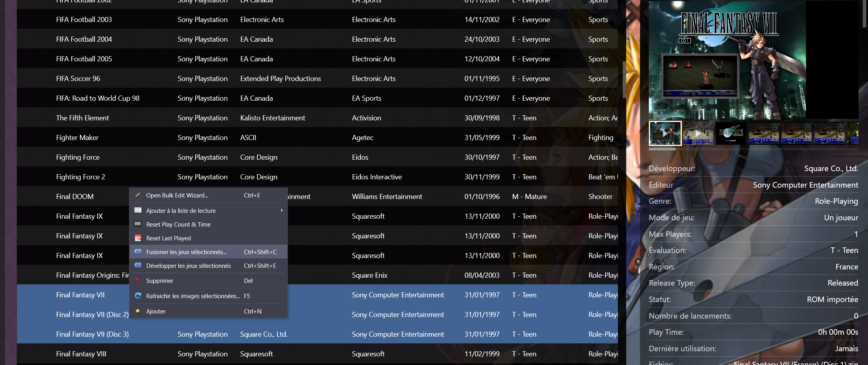Play the second video thumbnail in gallery
The image size is (868, 365).
coord(698,133)
